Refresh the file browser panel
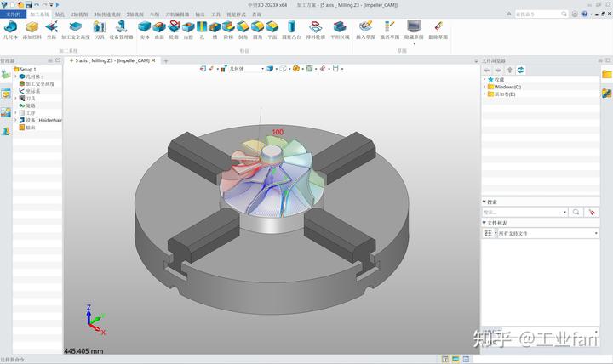Viewport: 613px width, 364px height. [x=521, y=70]
